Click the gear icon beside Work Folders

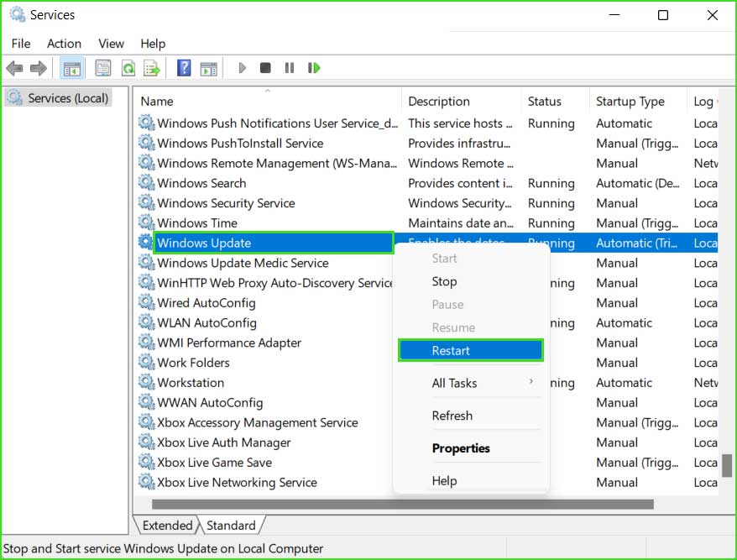146,362
